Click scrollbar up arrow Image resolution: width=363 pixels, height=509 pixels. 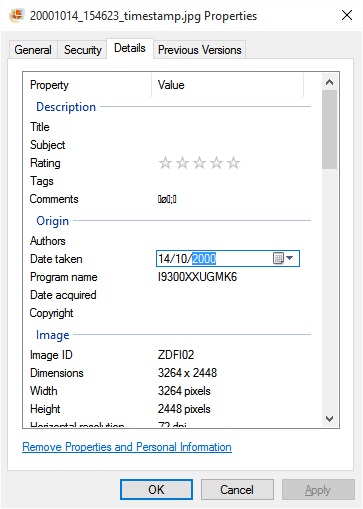[x=330, y=82]
